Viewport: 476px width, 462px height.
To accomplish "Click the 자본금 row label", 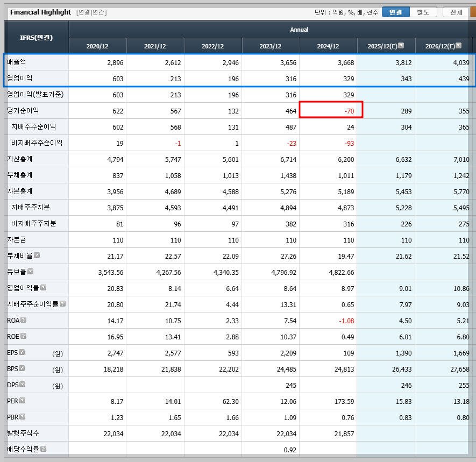I will point(17,239).
